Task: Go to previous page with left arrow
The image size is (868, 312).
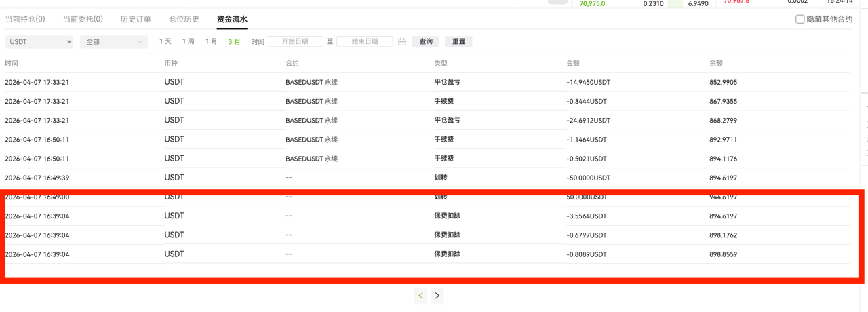Action: (421, 296)
